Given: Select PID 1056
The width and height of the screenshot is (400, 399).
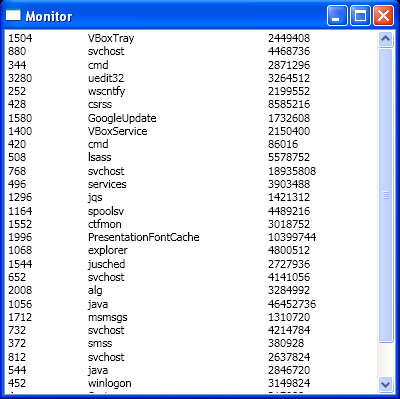Looking at the screenshot, I should tap(20, 304).
